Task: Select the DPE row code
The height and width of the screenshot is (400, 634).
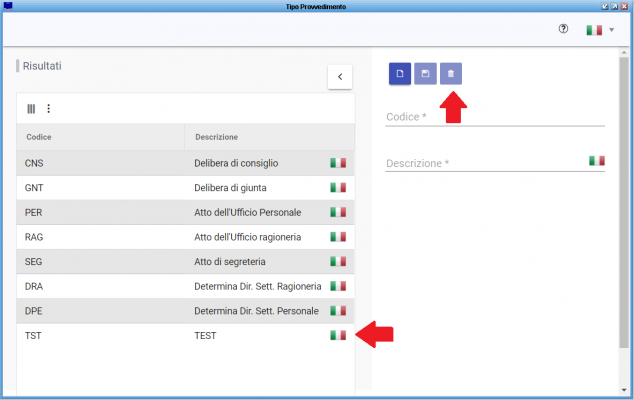Action: coord(33,311)
